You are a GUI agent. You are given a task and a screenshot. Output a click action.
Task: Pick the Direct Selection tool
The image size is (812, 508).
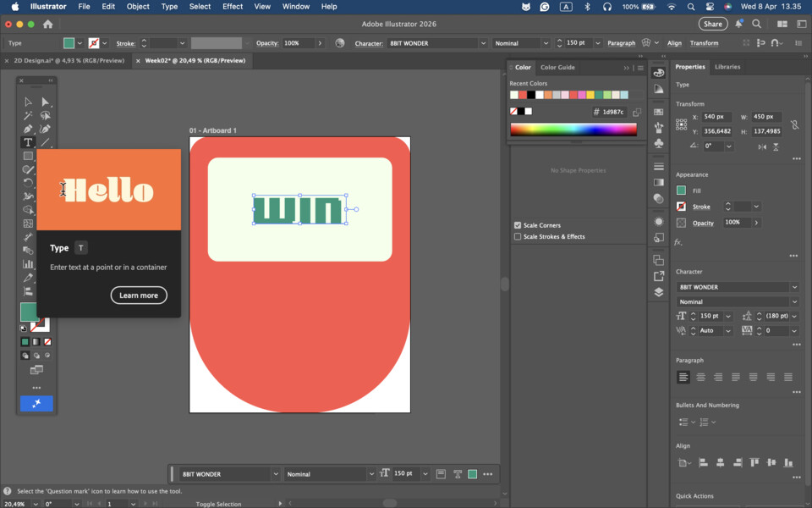point(46,102)
